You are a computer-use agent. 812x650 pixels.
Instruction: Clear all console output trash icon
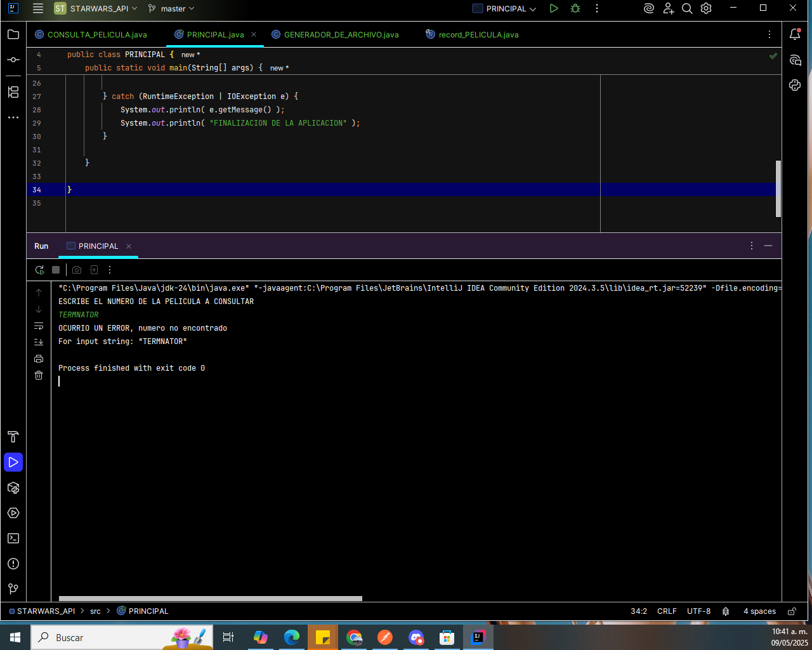pos(39,375)
